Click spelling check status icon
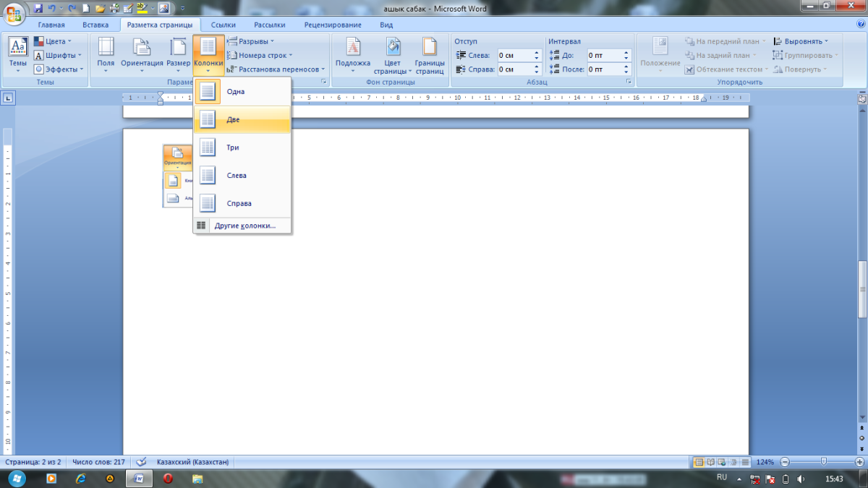The image size is (868, 488). point(141,462)
